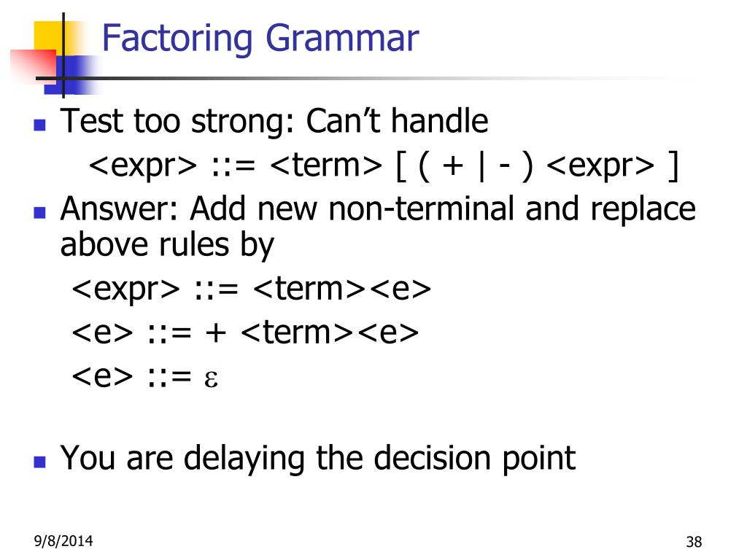Click the date 9/8/2014 in footer
The height and width of the screenshot is (560, 747).
tap(63, 541)
